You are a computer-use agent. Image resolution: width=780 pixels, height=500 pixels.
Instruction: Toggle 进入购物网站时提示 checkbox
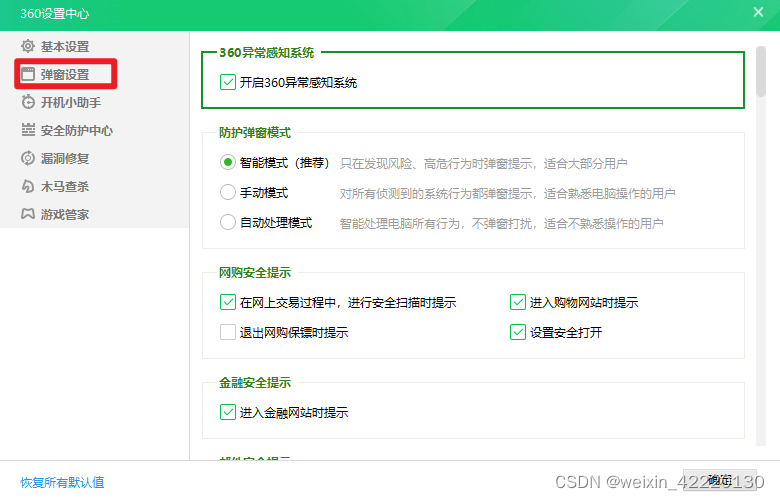pyautogui.click(x=518, y=302)
